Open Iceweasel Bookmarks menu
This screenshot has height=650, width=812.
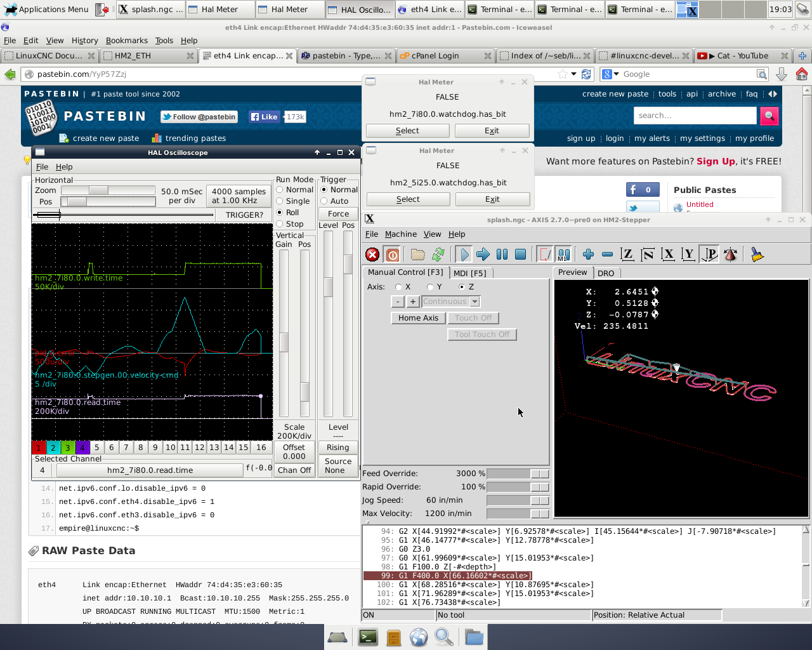127,41
